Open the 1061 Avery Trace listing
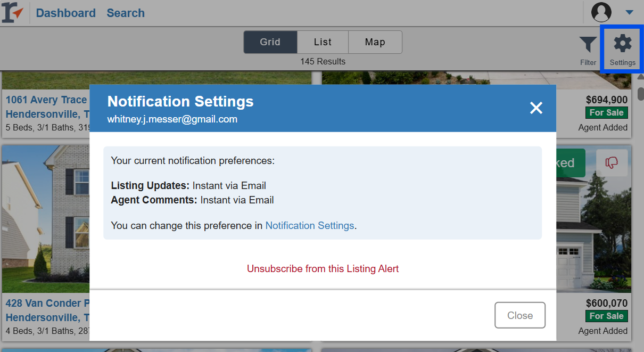 (x=46, y=100)
